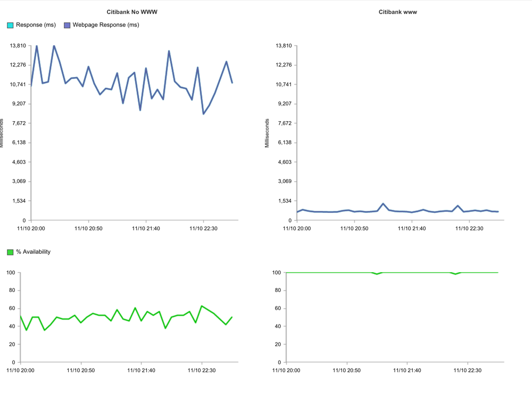Click 11/10 20:50 under the No WWW response chart

tap(88, 229)
